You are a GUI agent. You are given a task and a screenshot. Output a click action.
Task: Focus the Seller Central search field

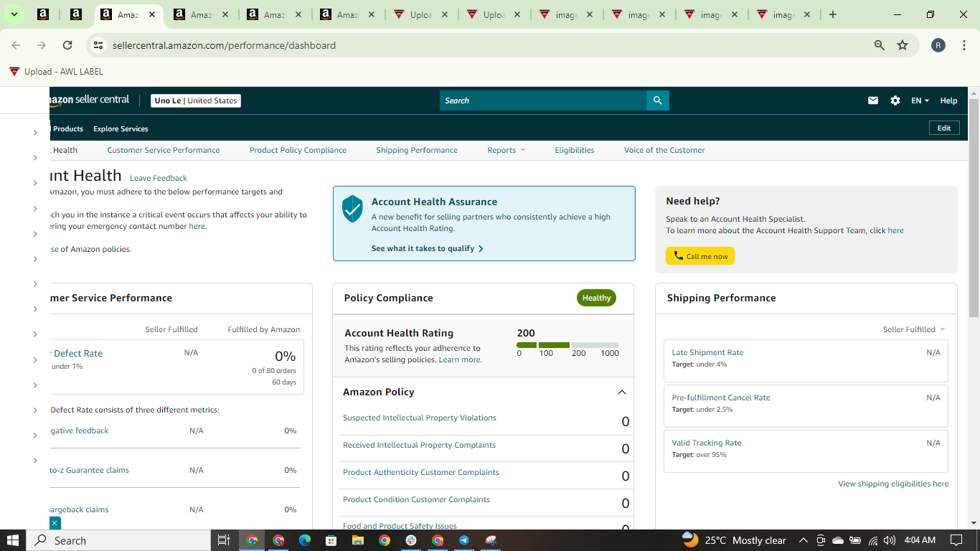(x=543, y=100)
